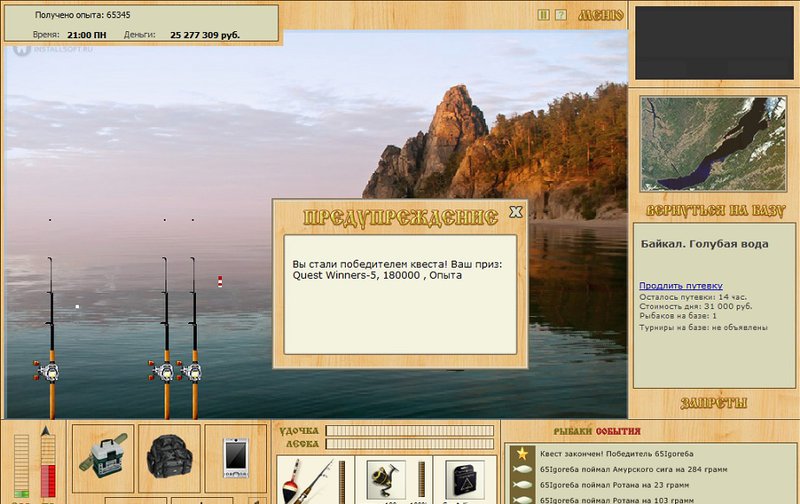This screenshot has width=800, height=504.
Task: Click the Ротана на 103 грамм event
Action: coord(617,500)
